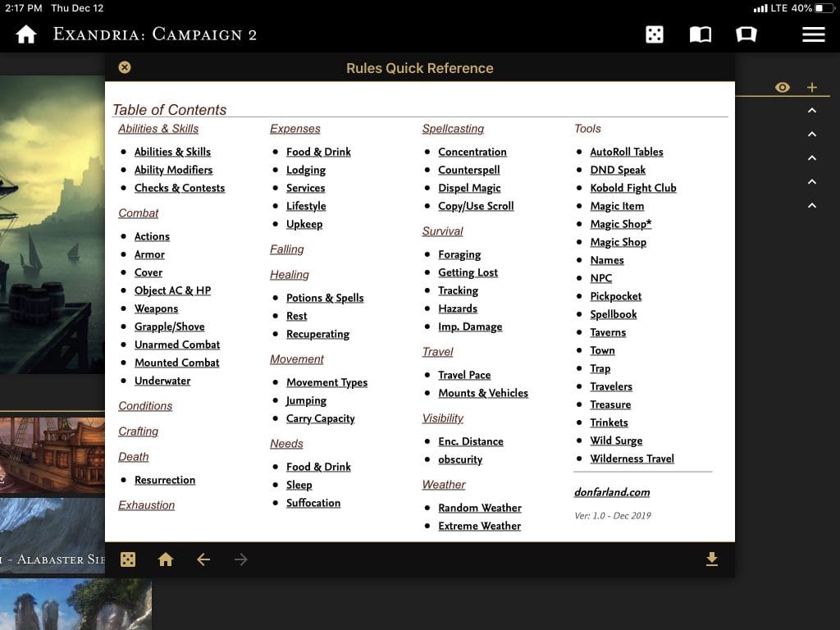
Task: Open the Mounted Combat link
Action: [x=177, y=363]
